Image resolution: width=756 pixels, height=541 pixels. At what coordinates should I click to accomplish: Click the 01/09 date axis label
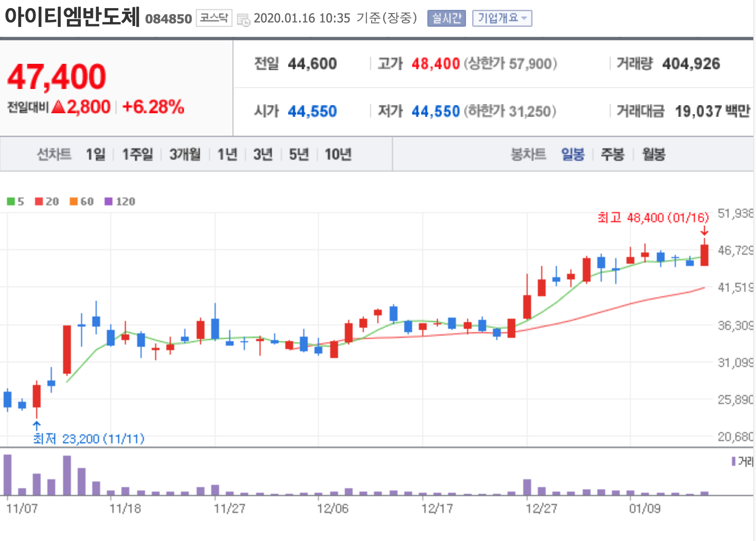(x=645, y=509)
